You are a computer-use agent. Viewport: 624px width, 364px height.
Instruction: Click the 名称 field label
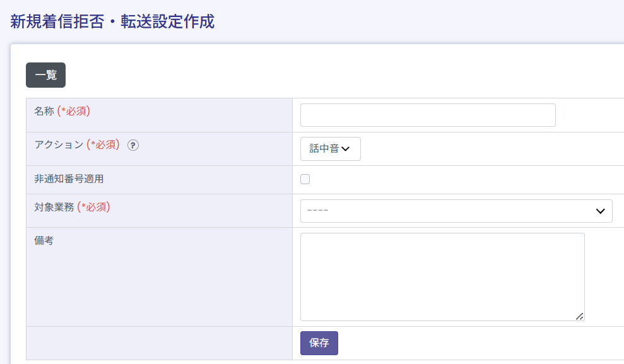[44, 111]
